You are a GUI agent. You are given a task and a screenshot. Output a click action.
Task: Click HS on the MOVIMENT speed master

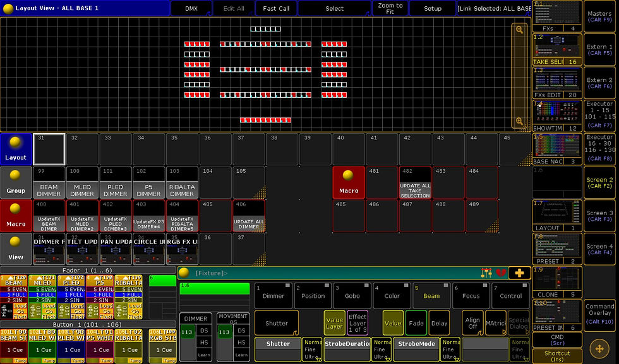241,343
